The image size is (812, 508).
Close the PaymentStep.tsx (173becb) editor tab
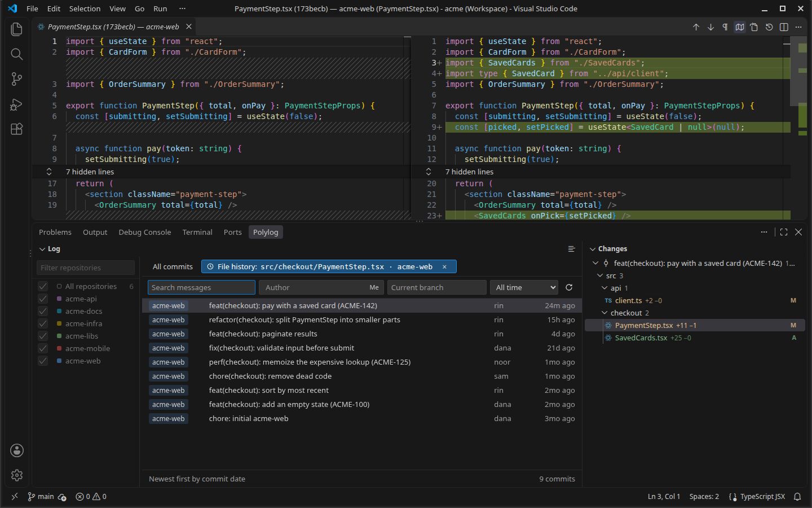point(189,27)
